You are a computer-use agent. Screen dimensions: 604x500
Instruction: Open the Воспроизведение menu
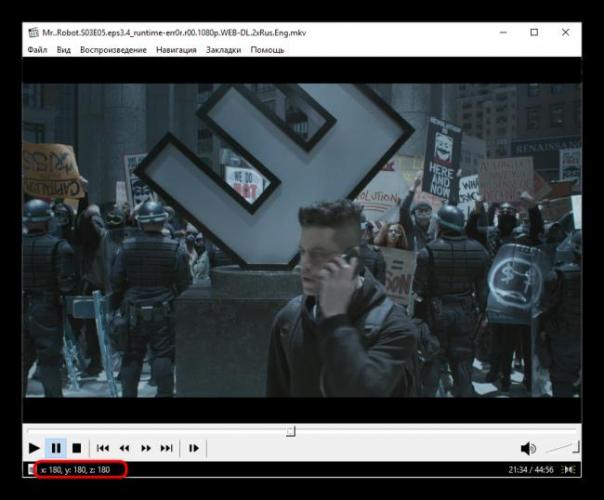[113, 50]
